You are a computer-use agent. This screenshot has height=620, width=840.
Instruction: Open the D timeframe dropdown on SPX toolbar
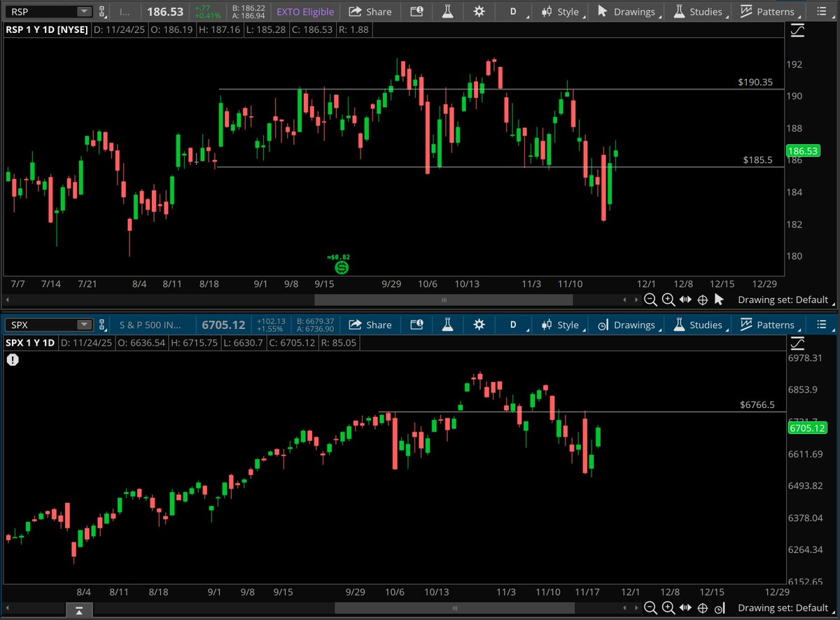pos(513,324)
